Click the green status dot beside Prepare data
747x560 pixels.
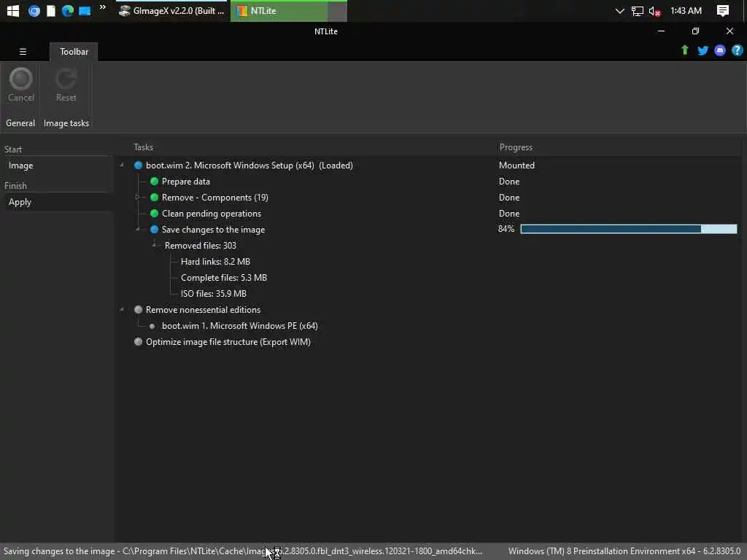154,182
